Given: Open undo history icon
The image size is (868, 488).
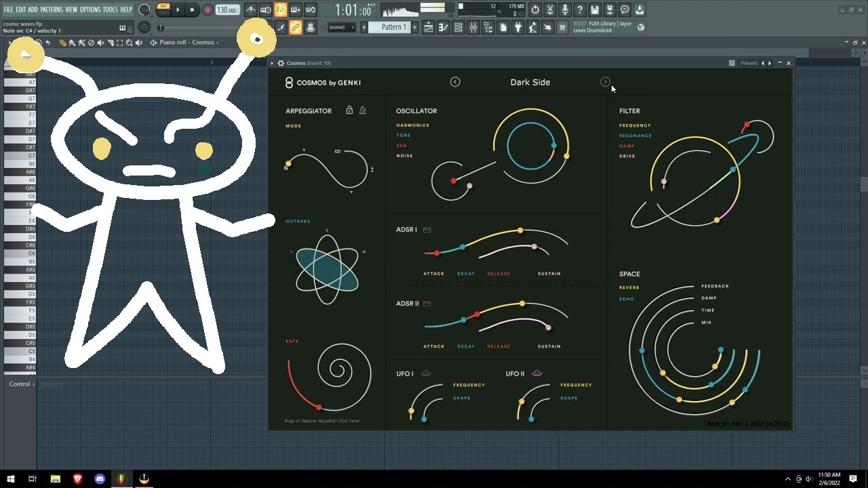Looking at the screenshot, I should [535, 9].
